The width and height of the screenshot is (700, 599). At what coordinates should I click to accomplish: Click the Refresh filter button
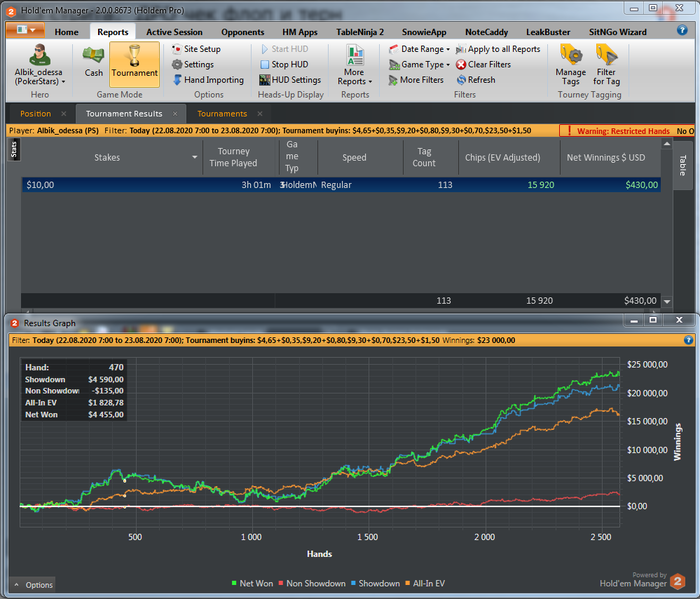point(476,80)
